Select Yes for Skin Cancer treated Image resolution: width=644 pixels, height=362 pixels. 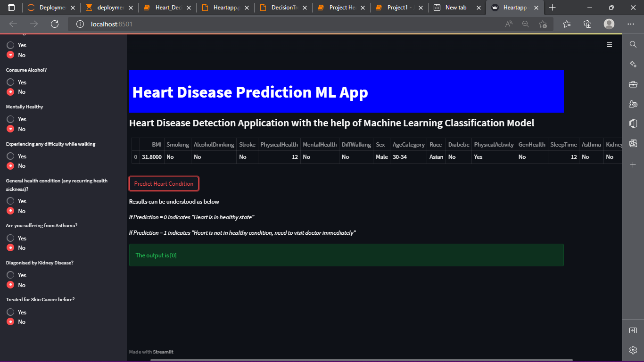click(x=10, y=312)
